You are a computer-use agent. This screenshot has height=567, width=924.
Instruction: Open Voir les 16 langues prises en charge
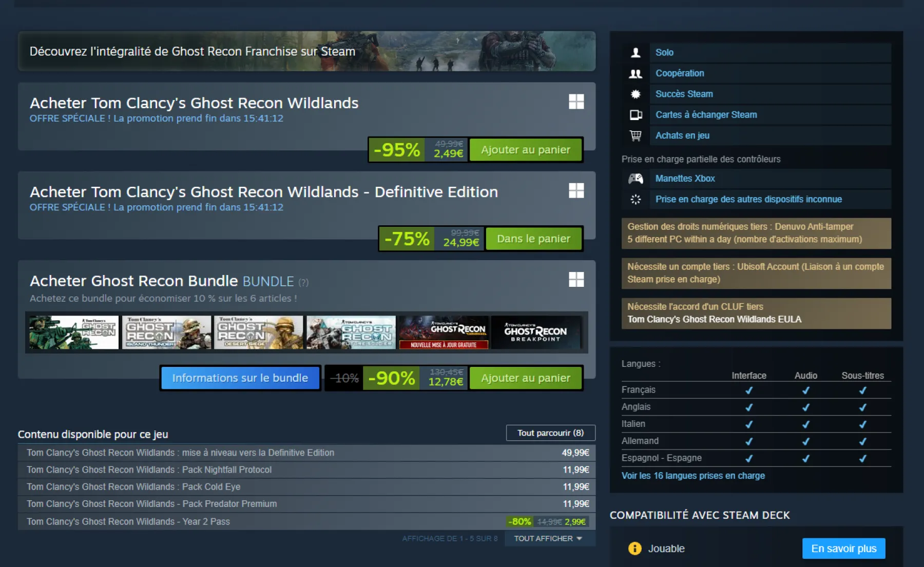[693, 476]
